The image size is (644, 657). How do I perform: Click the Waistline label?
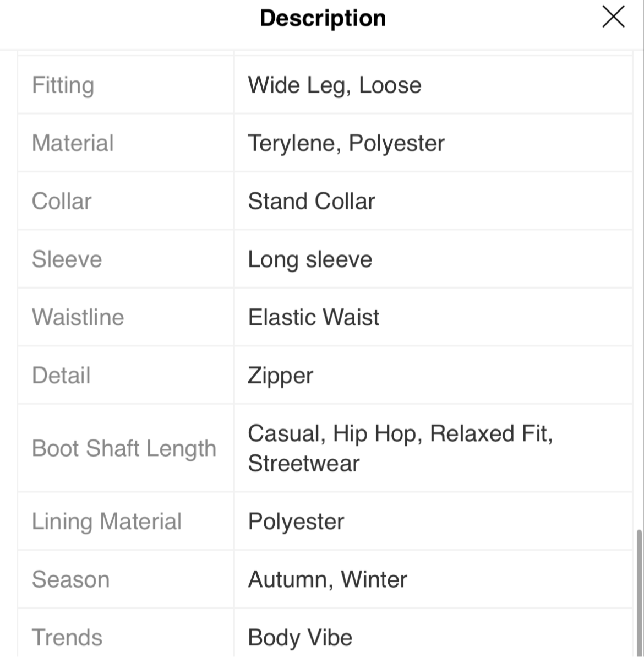[x=78, y=317]
